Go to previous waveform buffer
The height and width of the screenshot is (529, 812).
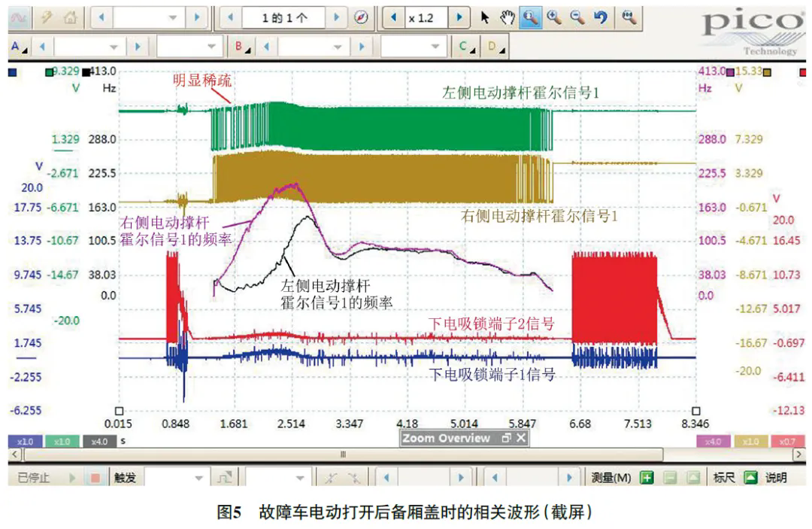pos(231,17)
